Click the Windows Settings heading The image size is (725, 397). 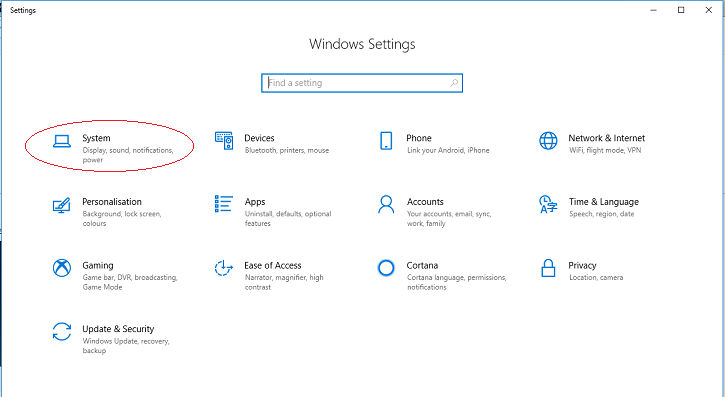tap(362, 44)
